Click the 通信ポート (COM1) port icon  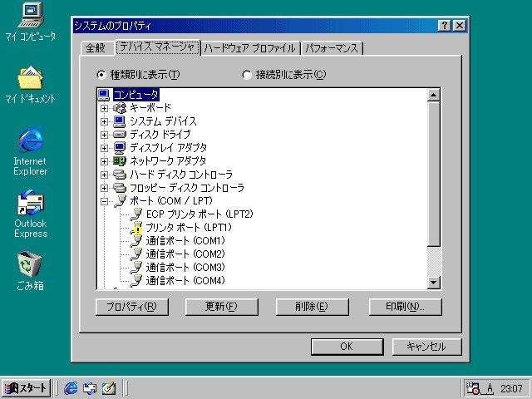tap(136, 241)
